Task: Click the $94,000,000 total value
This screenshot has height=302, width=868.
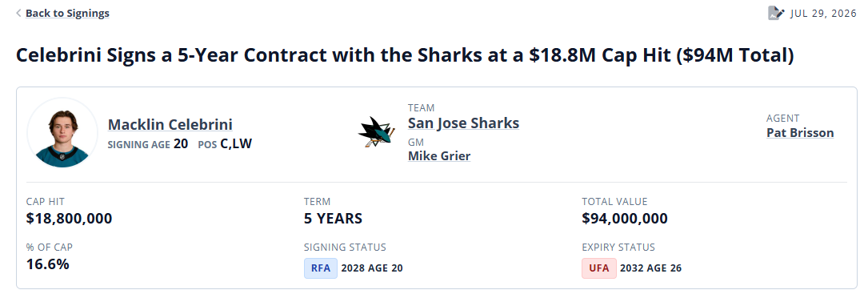Action: [x=625, y=219]
